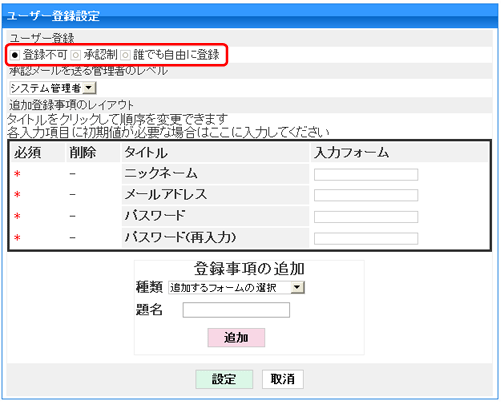
Task: Click the green 設定 button
Action: [x=224, y=379]
